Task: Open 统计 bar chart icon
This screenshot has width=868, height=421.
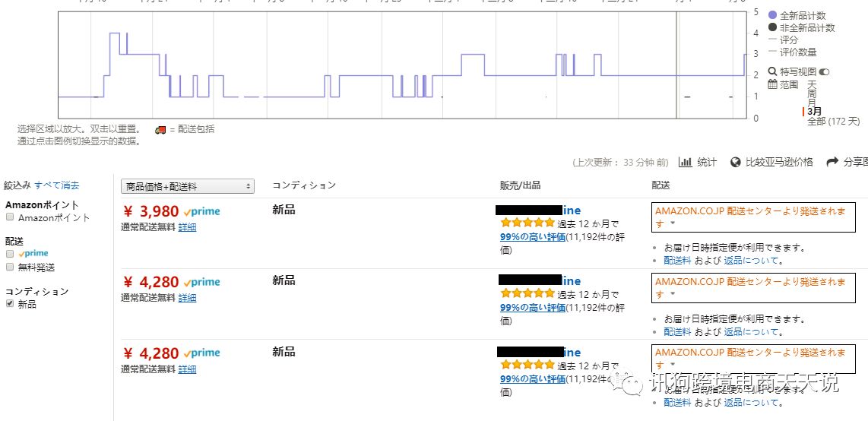Action: point(686,162)
